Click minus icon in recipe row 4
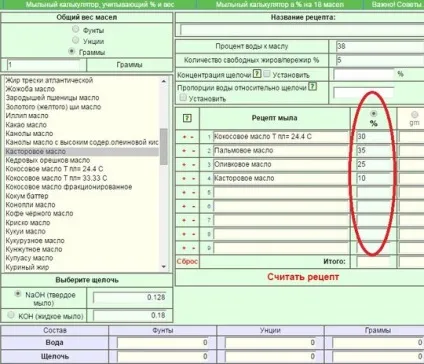 click(193, 179)
